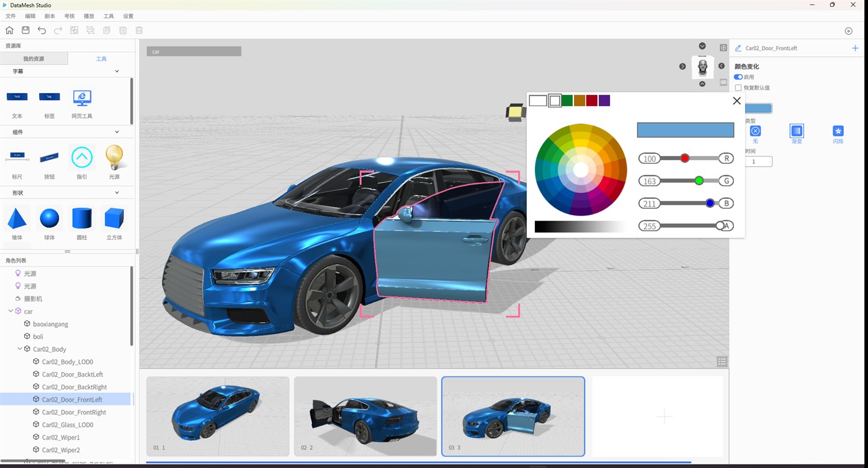Screen dimensions: 868x468
Task: Click the plus button next to Car02_Door_FrontLeft
Action: [x=854, y=48]
